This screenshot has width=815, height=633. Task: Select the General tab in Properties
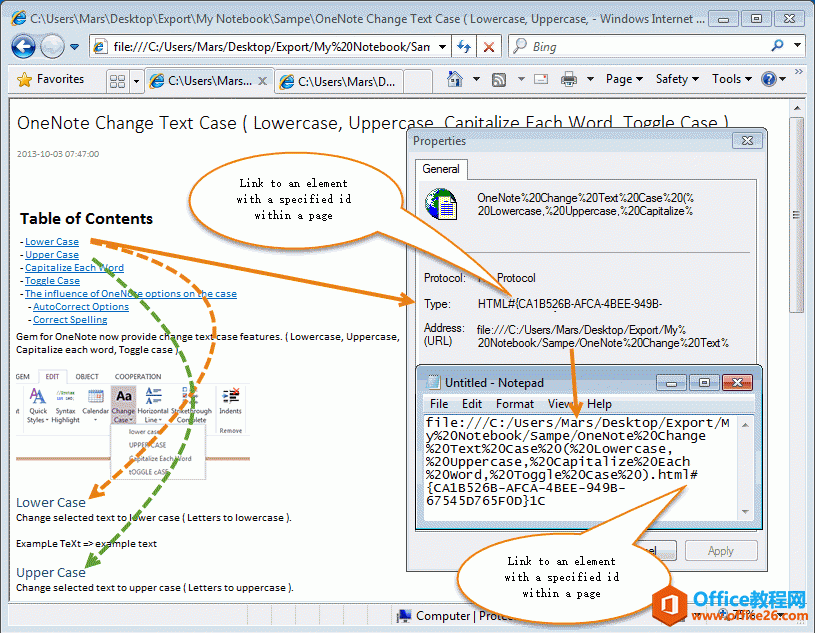[x=440, y=169]
